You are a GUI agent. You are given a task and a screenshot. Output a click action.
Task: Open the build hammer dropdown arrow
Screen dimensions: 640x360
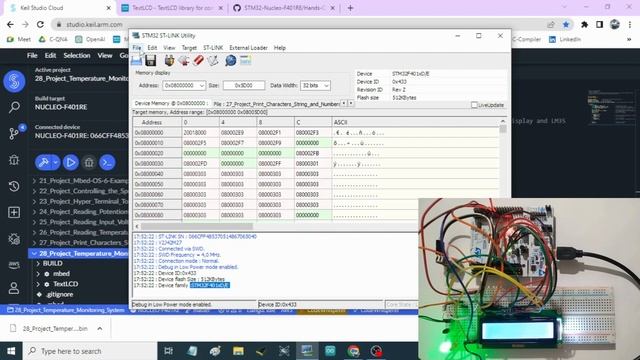tap(56, 162)
